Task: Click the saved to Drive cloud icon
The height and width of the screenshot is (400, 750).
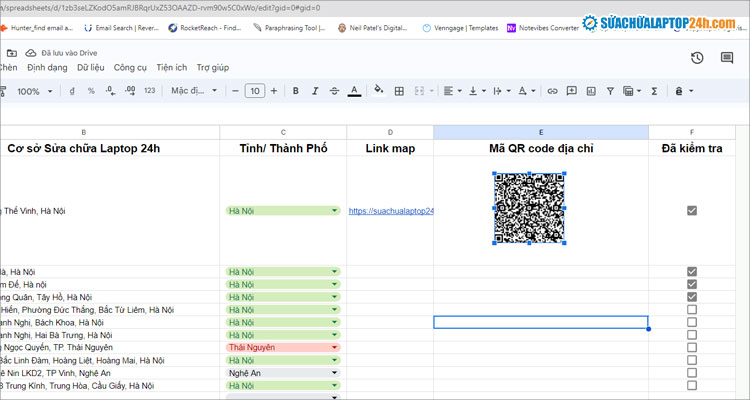Action: click(x=31, y=53)
